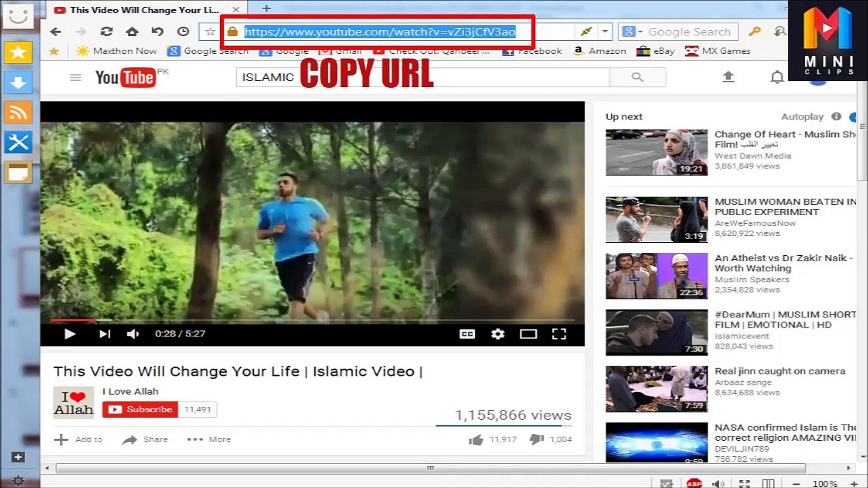
Task: Click Subscribe button on I Love Allah channel
Action: (142, 409)
